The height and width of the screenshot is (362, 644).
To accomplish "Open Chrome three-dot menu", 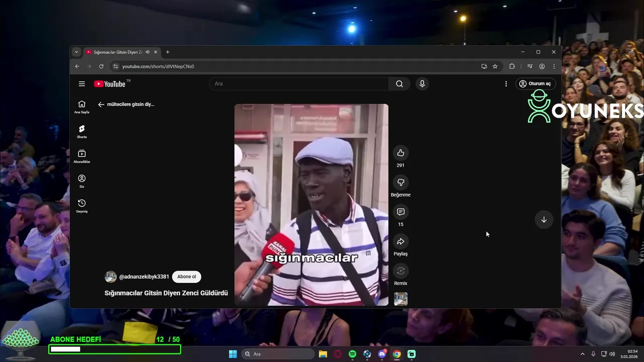I will tap(554, 66).
